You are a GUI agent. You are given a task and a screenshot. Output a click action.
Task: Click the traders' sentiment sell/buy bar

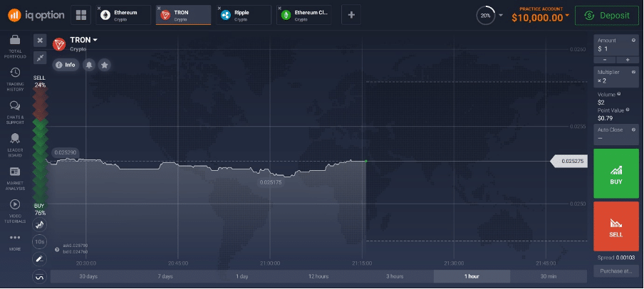point(40,146)
